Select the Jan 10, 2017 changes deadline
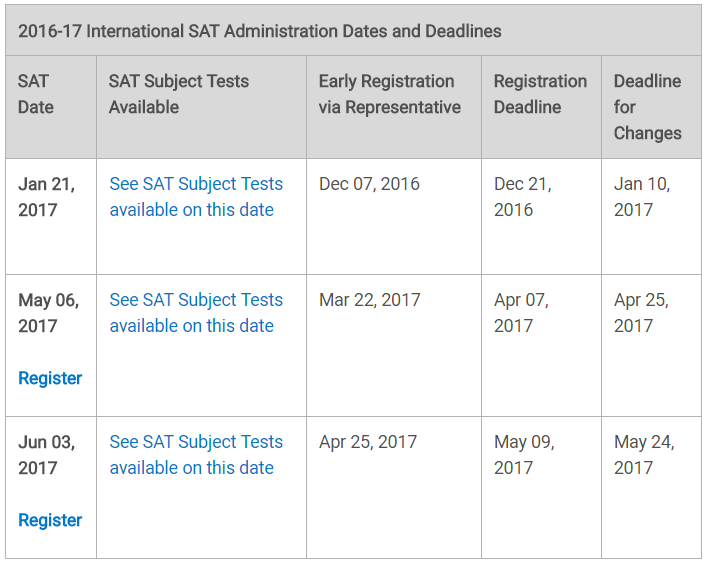Viewport: 704px width, 563px height. pos(642,197)
